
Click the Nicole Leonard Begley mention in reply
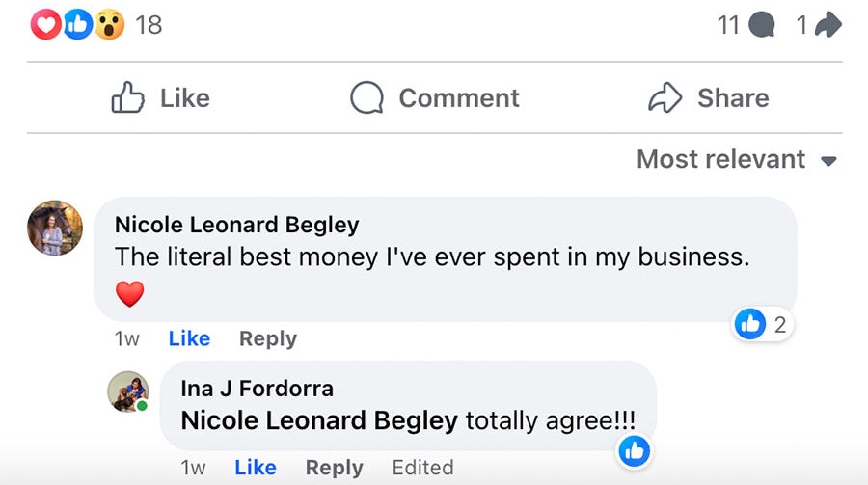coord(319,421)
